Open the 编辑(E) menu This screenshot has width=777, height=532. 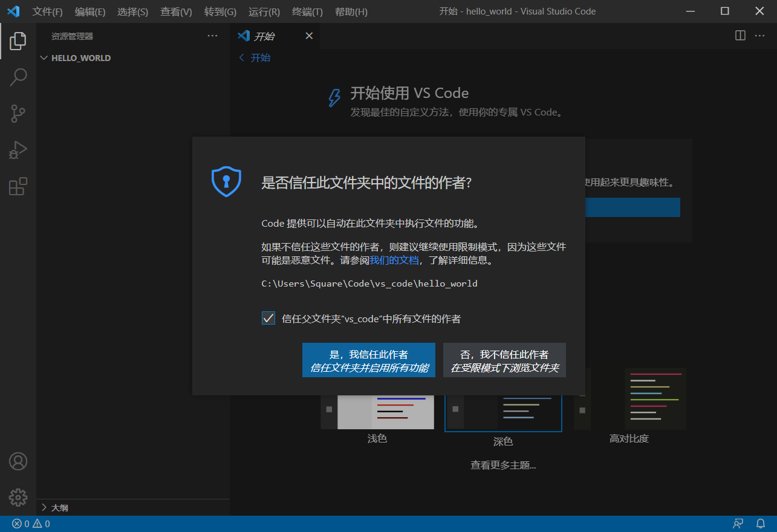90,12
